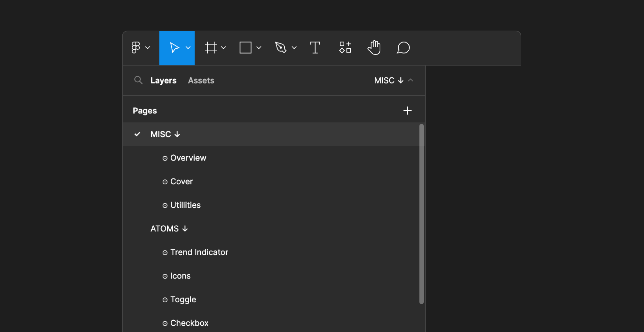Collapse page list via MISC dropdown
Screen dimensions: 644x332
point(389,80)
